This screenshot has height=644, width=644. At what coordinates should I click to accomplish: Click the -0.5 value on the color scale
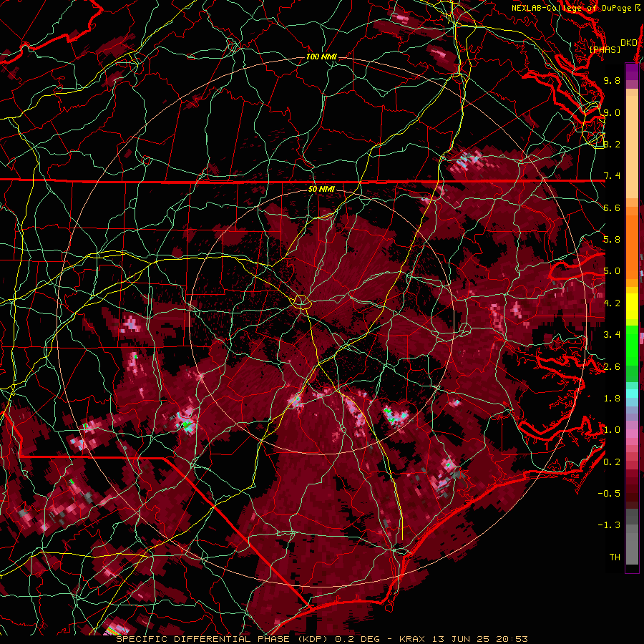[609, 494]
